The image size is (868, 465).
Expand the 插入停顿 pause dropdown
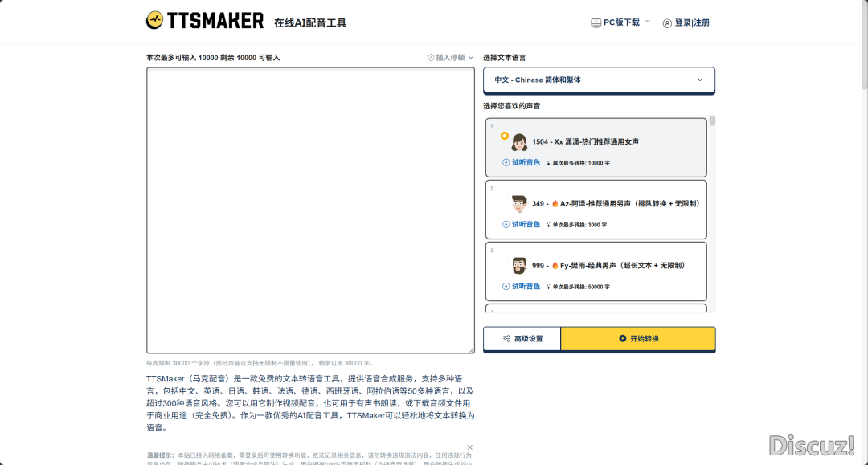click(x=451, y=58)
